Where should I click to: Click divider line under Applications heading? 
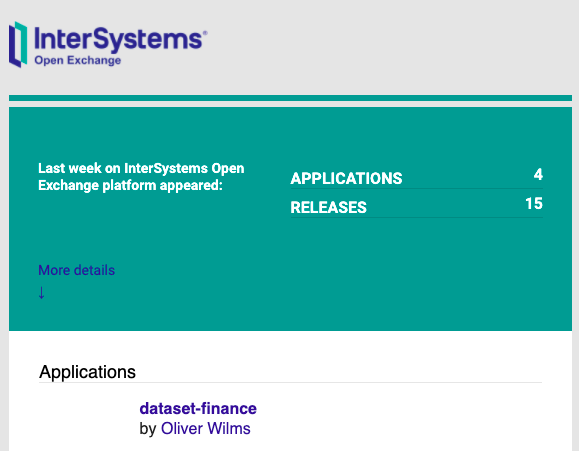click(x=290, y=382)
